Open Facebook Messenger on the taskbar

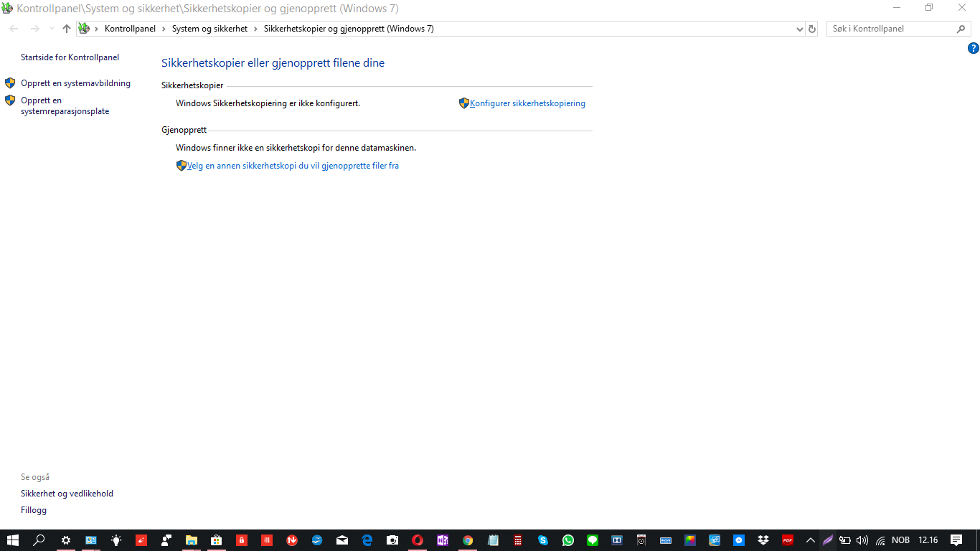tap(739, 540)
